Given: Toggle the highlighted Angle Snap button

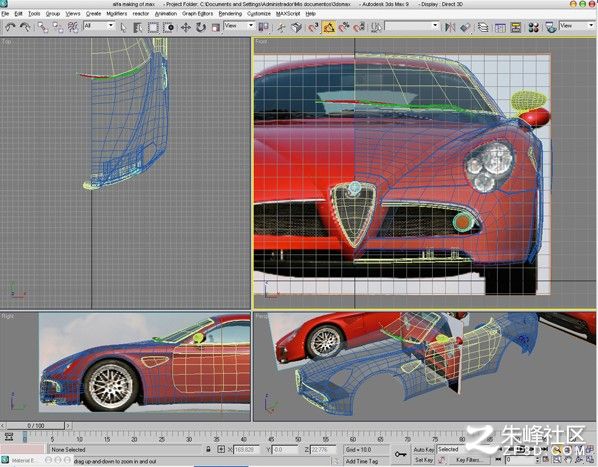Looking at the screenshot, I should pos(329,27).
